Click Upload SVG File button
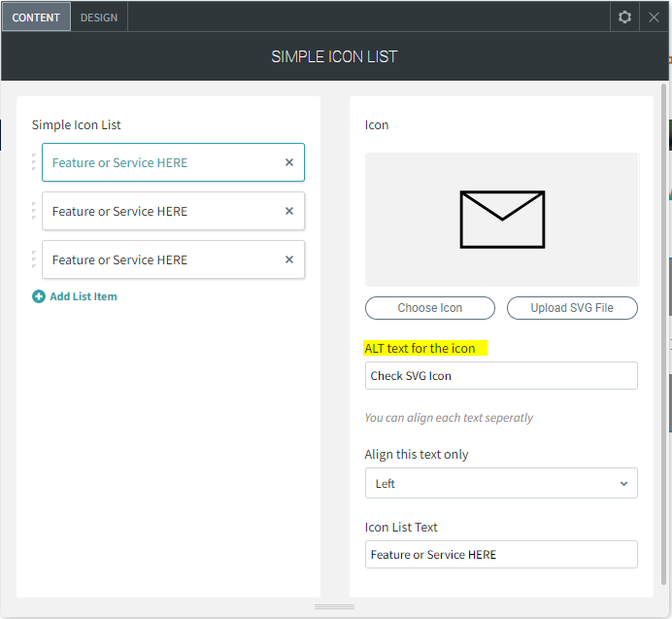 (x=572, y=308)
